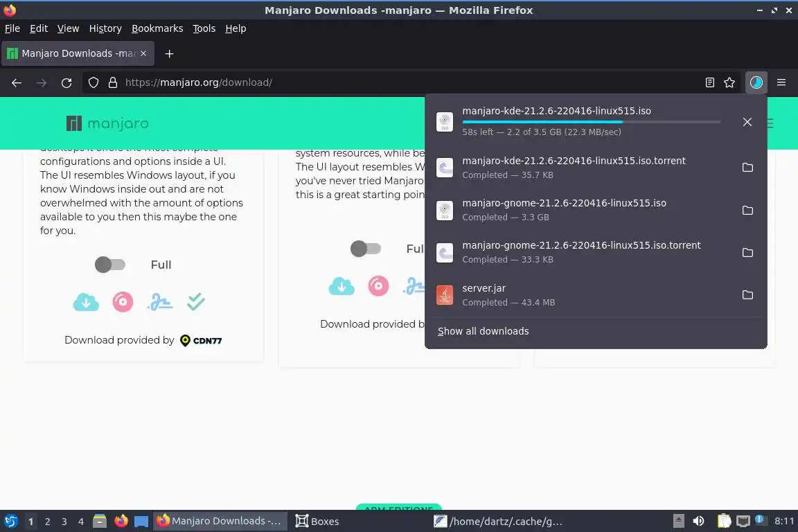Screen dimensions: 798x532
Task: Open the clipboard manager tray icon
Action: pyautogui.click(x=724, y=521)
